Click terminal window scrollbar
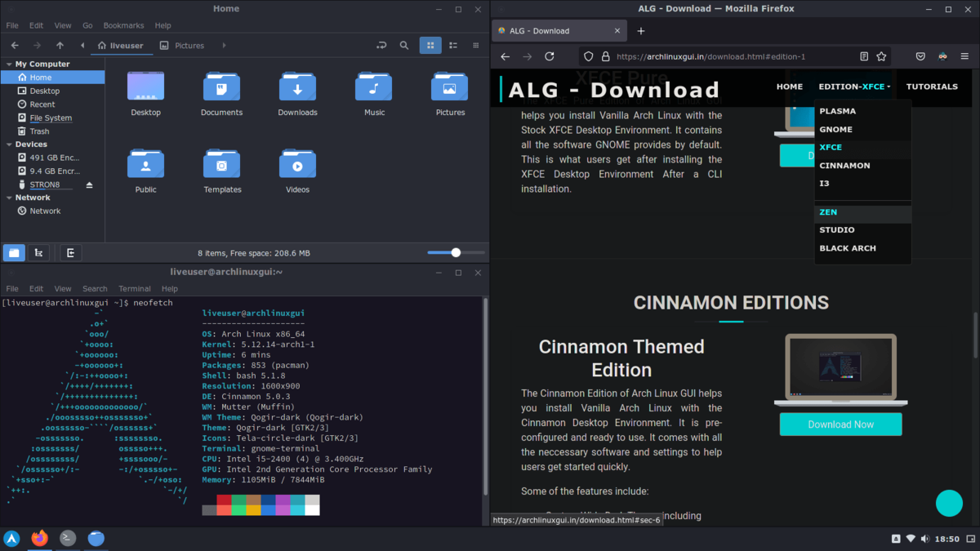This screenshot has width=980, height=551. (486, 396)
